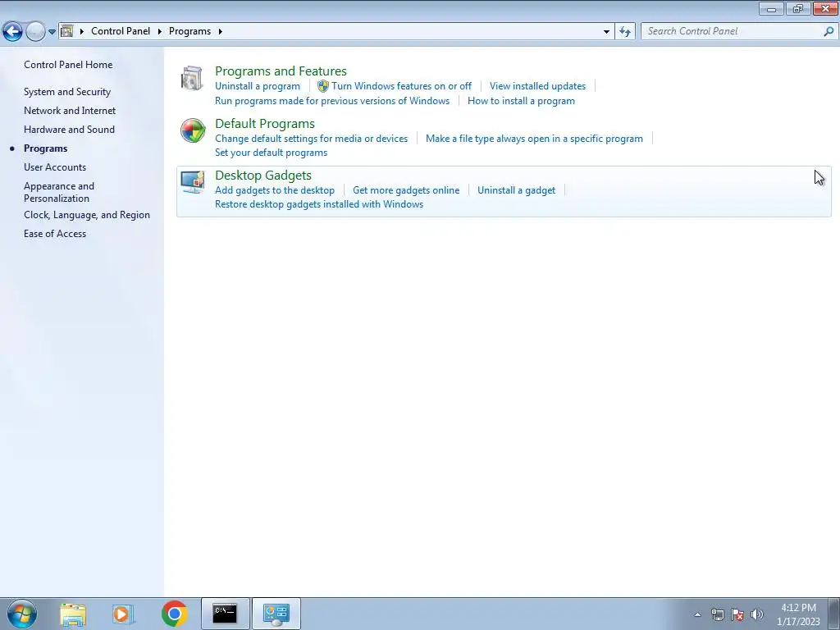Expand the arrow after Control Panel breadcrumb

pyautogui.click(x=160, y=32)
